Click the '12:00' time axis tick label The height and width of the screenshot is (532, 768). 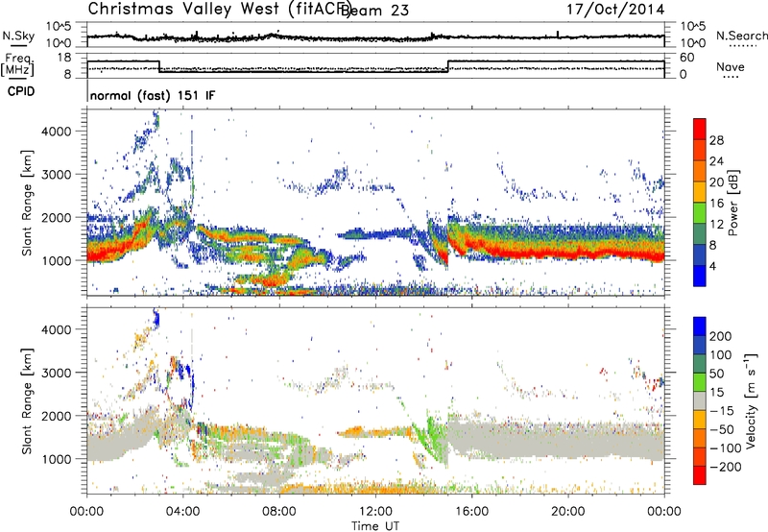(x=375, y=512)
